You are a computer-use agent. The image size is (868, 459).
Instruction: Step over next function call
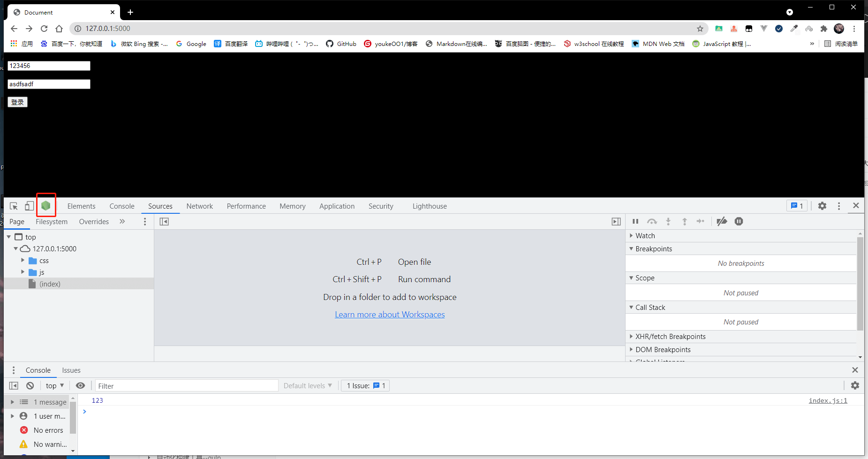click(x=652, y=221)
